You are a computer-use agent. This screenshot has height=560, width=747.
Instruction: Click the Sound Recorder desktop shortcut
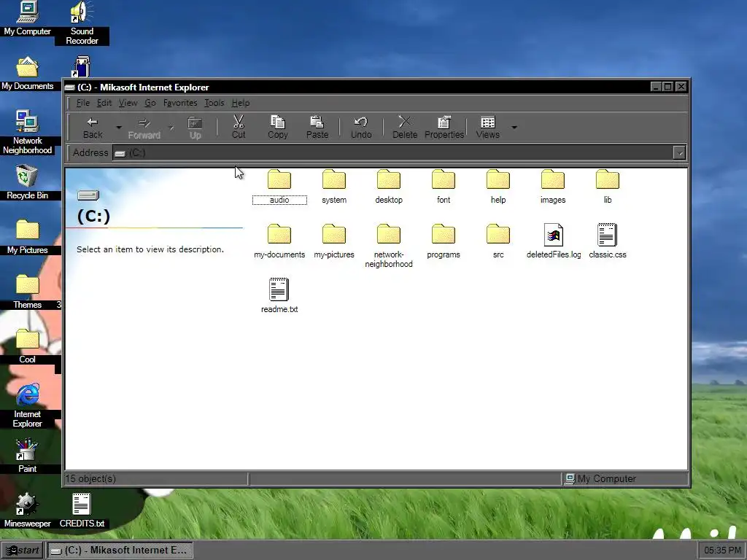click(82, 23)
